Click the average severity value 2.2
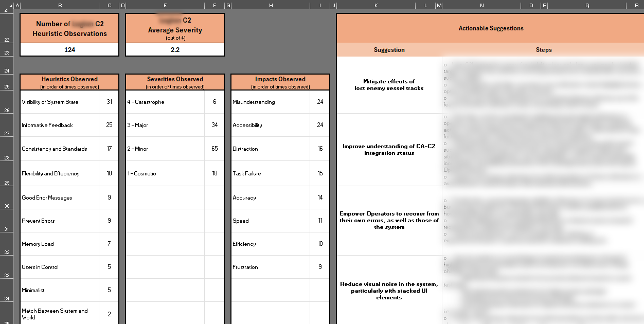 pos(175,50)
